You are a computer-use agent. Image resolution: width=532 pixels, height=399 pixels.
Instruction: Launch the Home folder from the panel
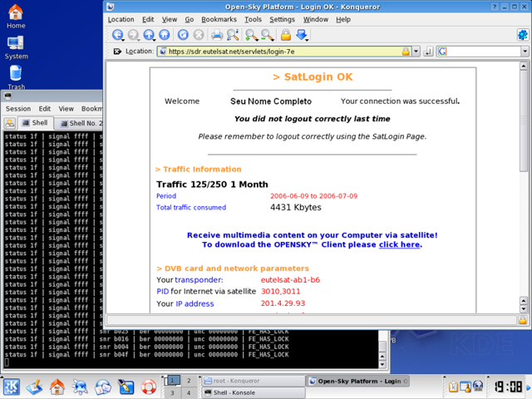click(x=57, y=387)
